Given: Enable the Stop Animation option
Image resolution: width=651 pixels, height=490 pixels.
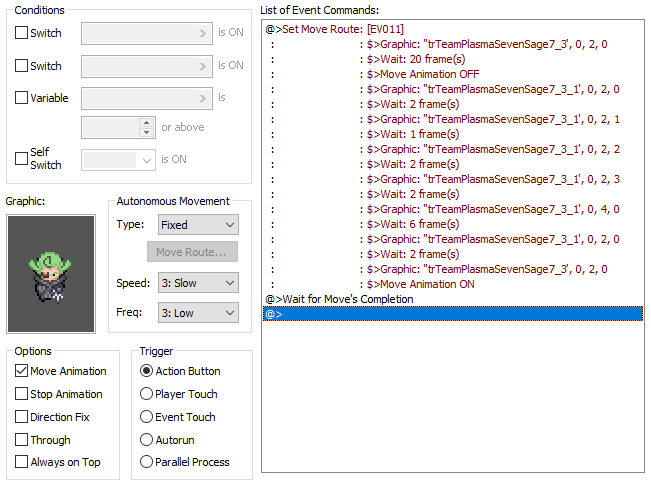Looking at the screenshot, I should 22,394.
